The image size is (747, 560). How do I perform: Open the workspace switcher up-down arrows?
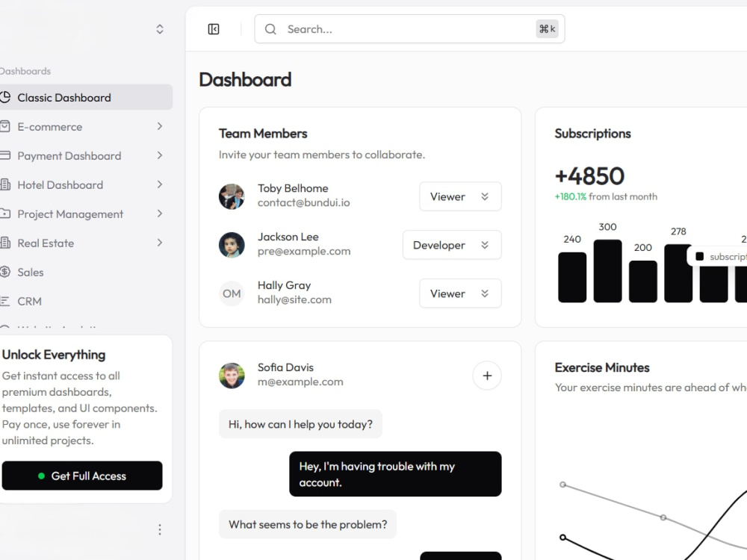160,30
